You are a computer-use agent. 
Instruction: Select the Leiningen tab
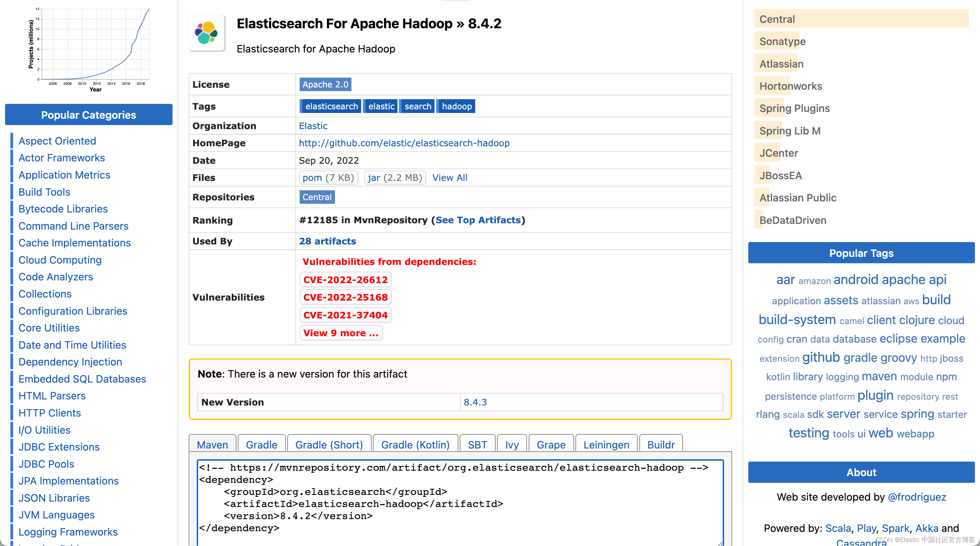pyautogui.click(x=606, y=444)
